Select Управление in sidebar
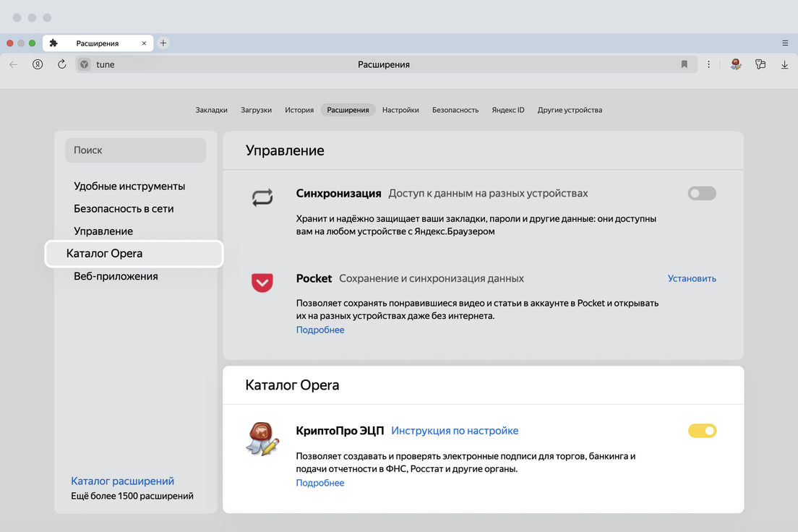 [103, 231]
